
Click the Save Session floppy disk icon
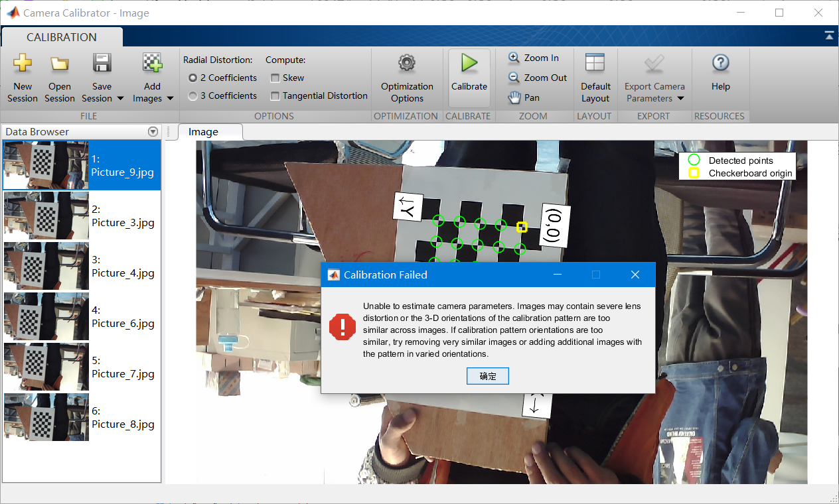coord(102,64)
